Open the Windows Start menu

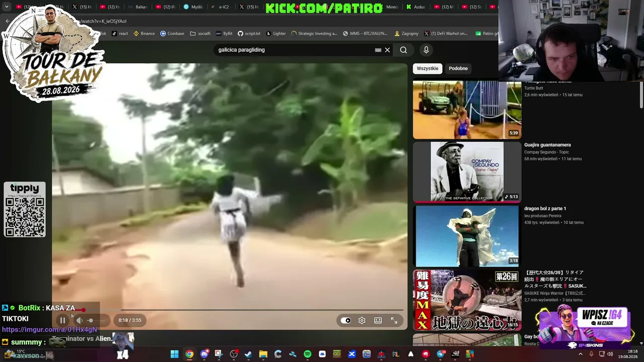[x=174, y=354]
